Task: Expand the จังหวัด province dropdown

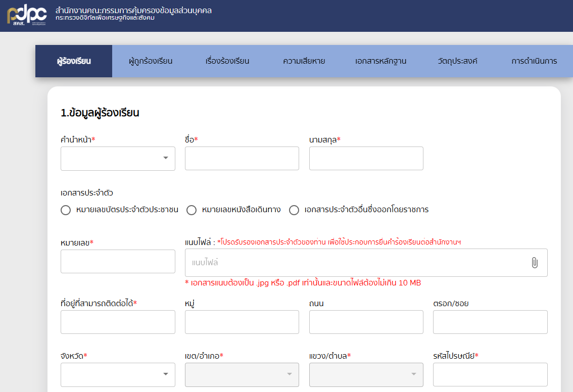Action: coord(118,374)
